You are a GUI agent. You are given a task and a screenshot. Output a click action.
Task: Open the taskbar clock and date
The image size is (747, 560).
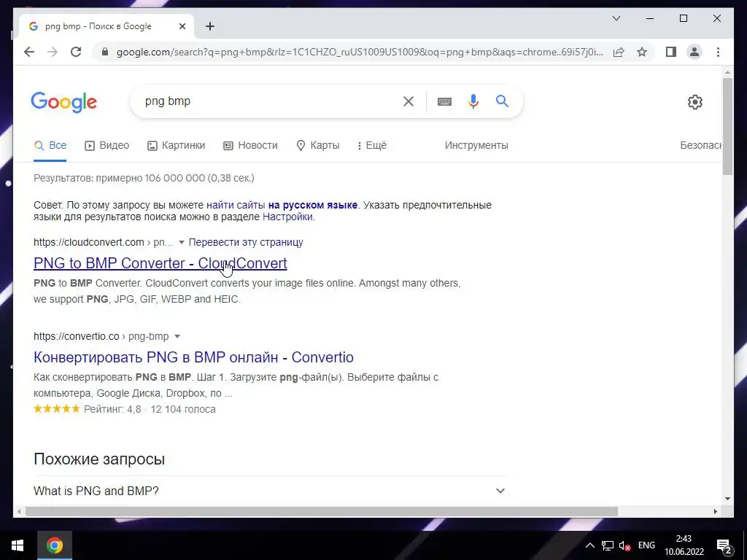pyautogui.click(x=684, y=545)
